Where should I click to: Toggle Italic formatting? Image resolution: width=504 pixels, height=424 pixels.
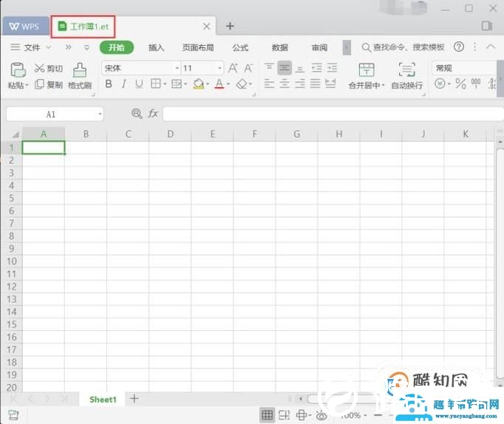(x=123, y=84)
